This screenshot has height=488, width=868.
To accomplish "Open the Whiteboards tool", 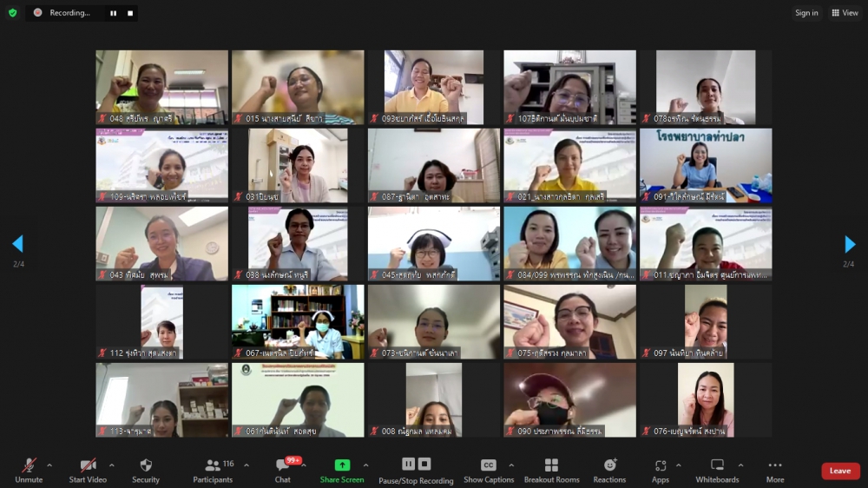I will point(717,470).
